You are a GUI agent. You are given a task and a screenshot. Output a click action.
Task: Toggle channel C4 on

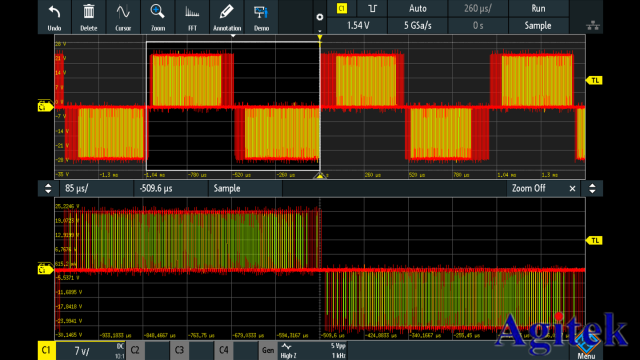[x=224, y=350]
